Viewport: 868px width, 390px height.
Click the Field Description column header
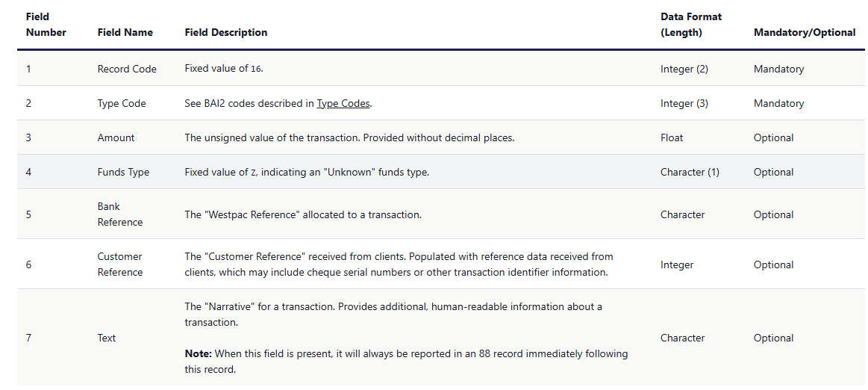tap(225, 32)
